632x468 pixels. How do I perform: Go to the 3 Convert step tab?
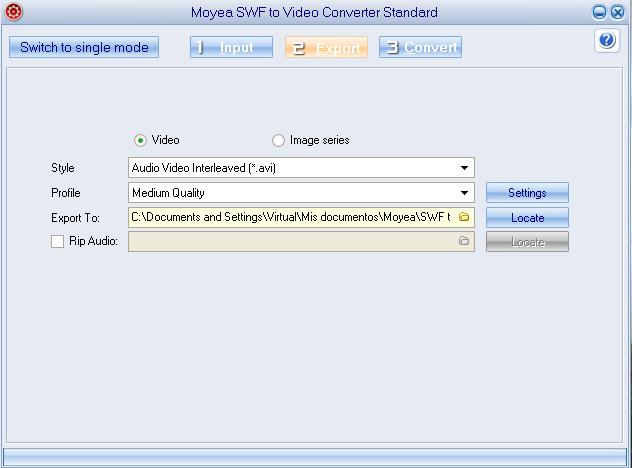pos(420,47)
